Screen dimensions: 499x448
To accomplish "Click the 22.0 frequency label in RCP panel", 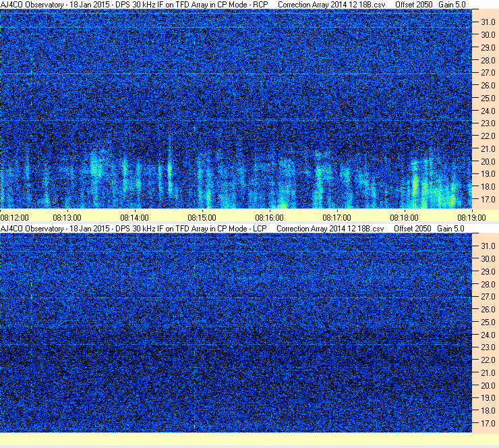I will coord(488,136).
